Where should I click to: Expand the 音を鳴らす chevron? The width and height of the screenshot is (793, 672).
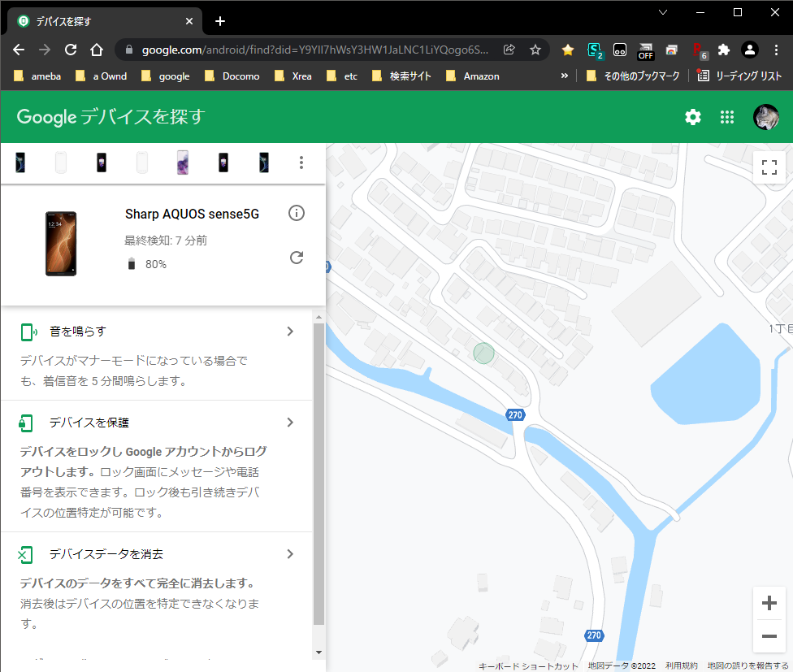pyautogui.click(x=290, y=332)
